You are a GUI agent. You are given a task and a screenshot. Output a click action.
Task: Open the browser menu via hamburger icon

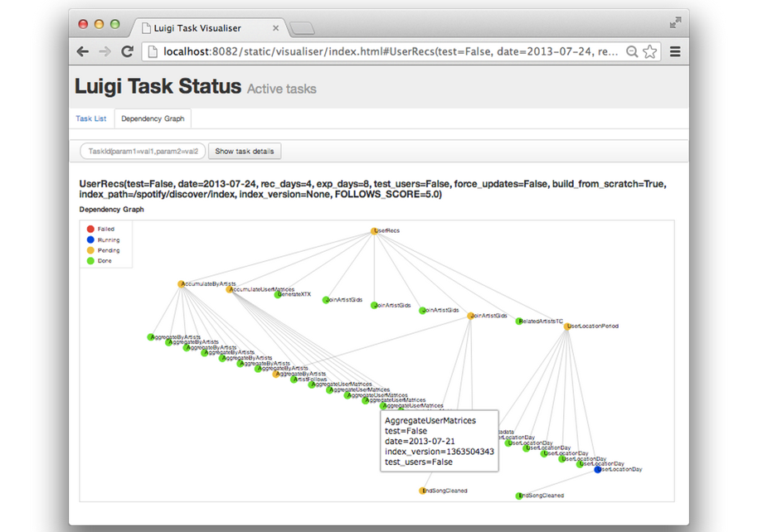click(675, 51)
